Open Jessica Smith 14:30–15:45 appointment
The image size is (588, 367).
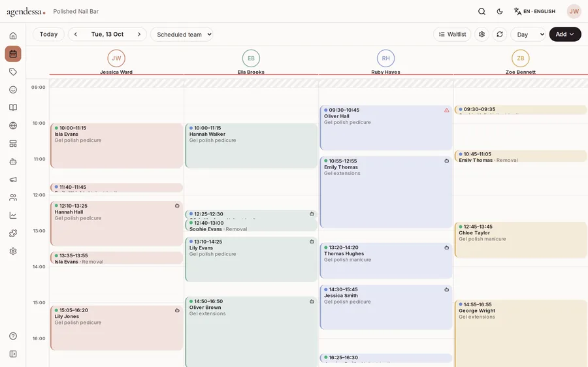[386, 308]
